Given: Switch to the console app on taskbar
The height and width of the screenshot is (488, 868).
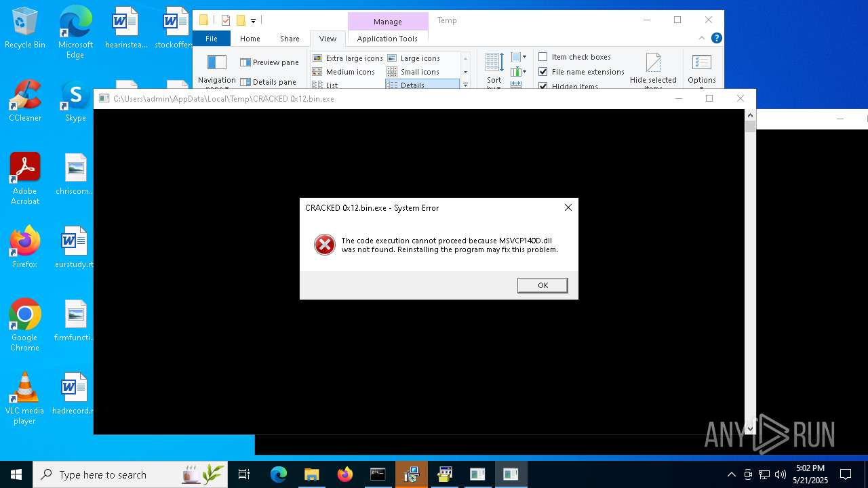Looking at the screenshot, I should tap(378, 474).
